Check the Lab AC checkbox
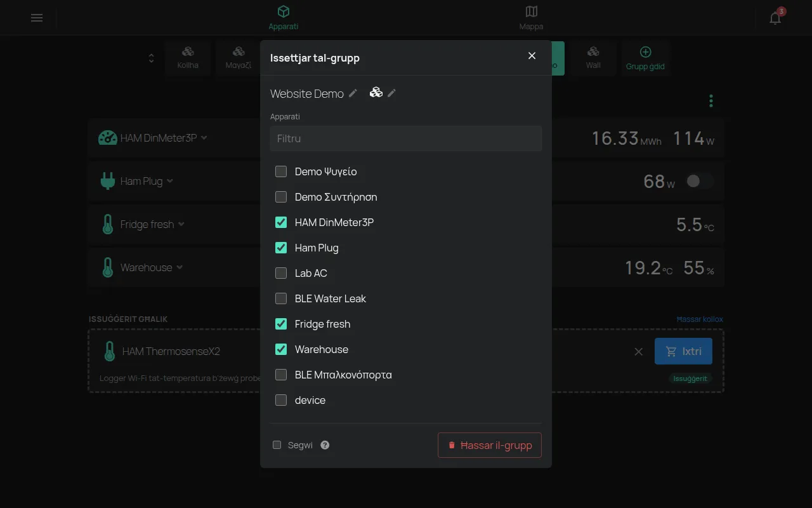This screenshot has height=508, width=812. (281, 273)
